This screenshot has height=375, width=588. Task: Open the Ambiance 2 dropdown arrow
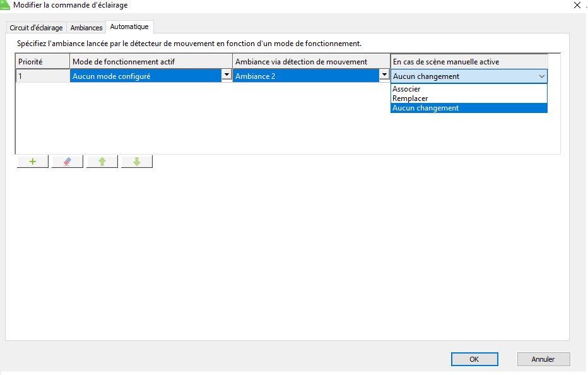tap(383, 75)
